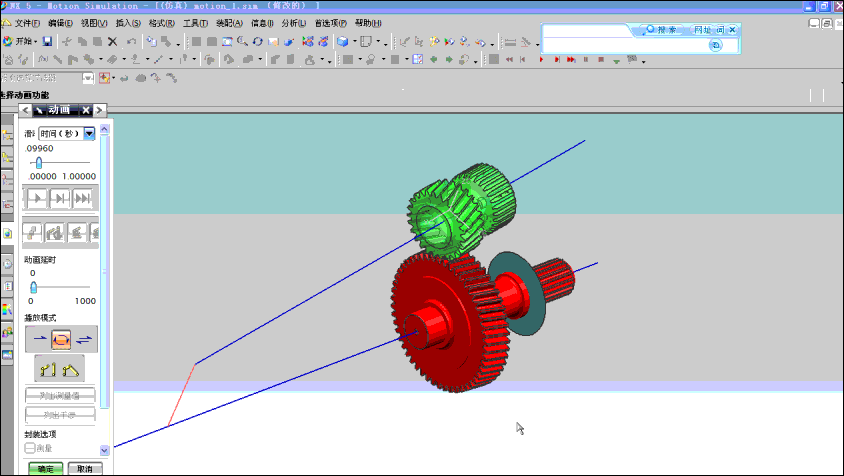Open the 开始 start dropdown
The height and width of the screenshot is (476, 844).
(20, 41)
